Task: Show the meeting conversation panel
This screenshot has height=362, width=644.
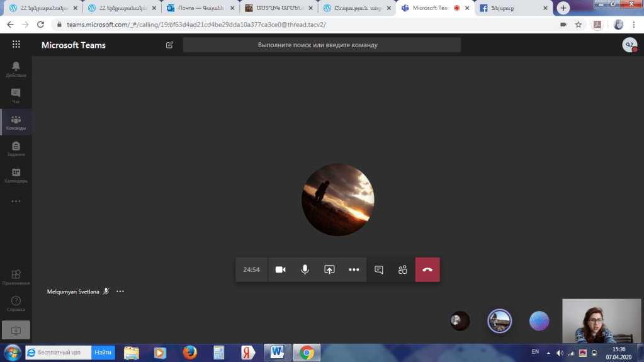Action: coord(379,269)
